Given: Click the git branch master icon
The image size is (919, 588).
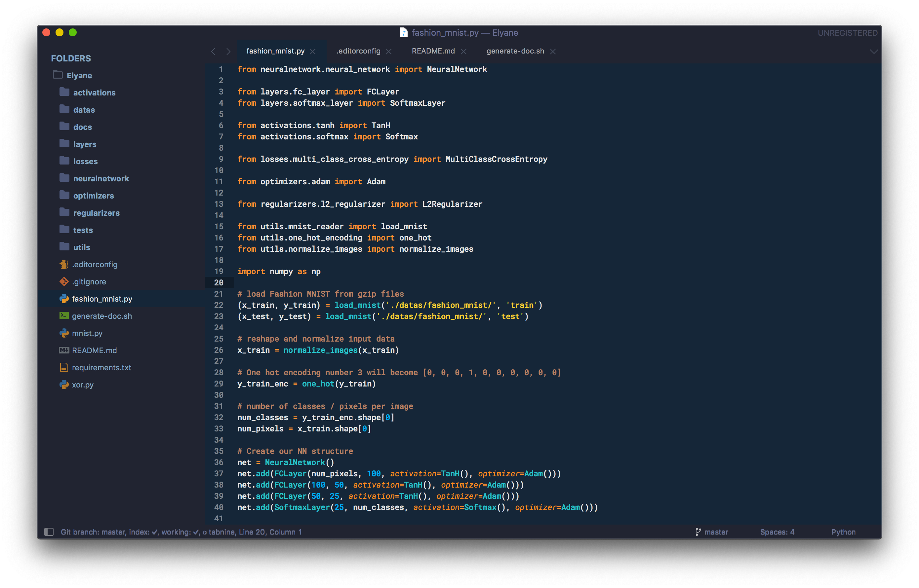Looking at the screenshot, I should click(x=698, y=532).
